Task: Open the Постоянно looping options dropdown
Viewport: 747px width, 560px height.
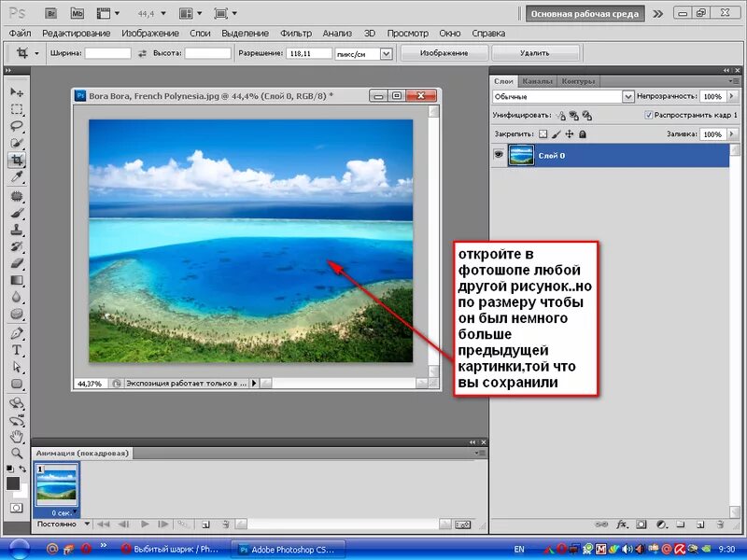Action: pyautogui.click(x=63, y=524)
